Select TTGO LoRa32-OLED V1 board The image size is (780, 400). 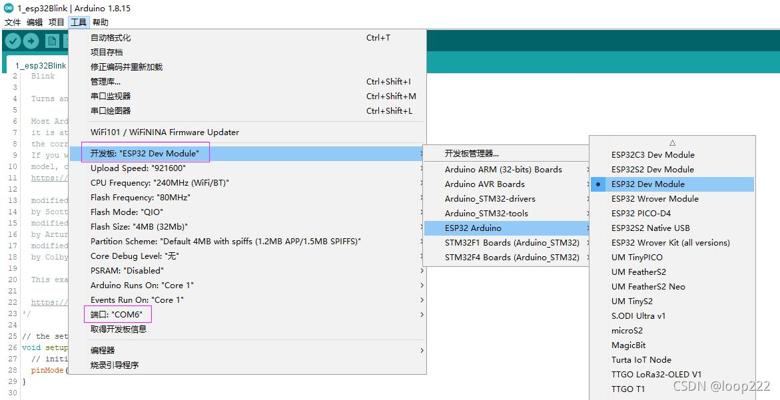click(673, 374)
